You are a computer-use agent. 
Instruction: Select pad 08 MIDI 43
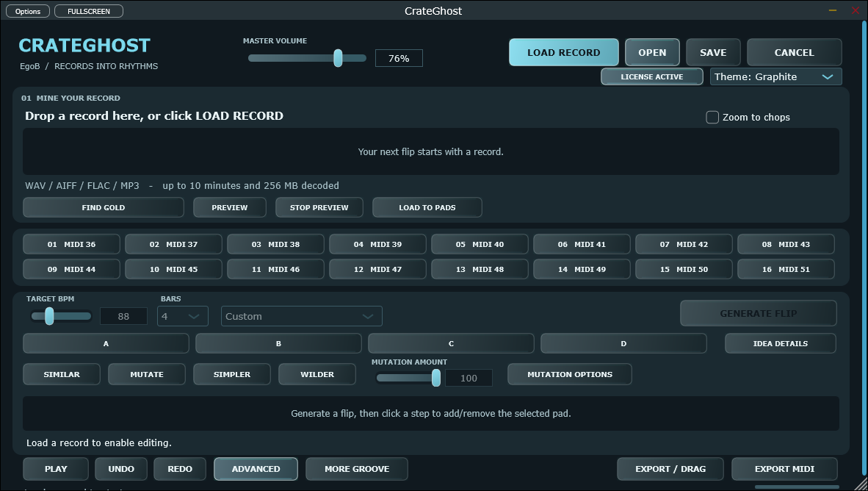[786, 244]
